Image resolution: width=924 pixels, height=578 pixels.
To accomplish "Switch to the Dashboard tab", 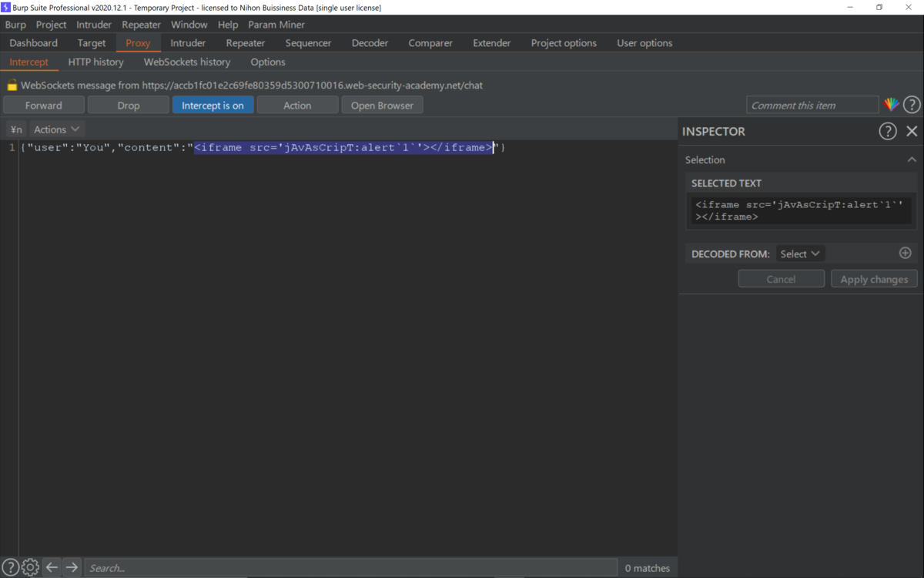I will [x=33, y=43].
